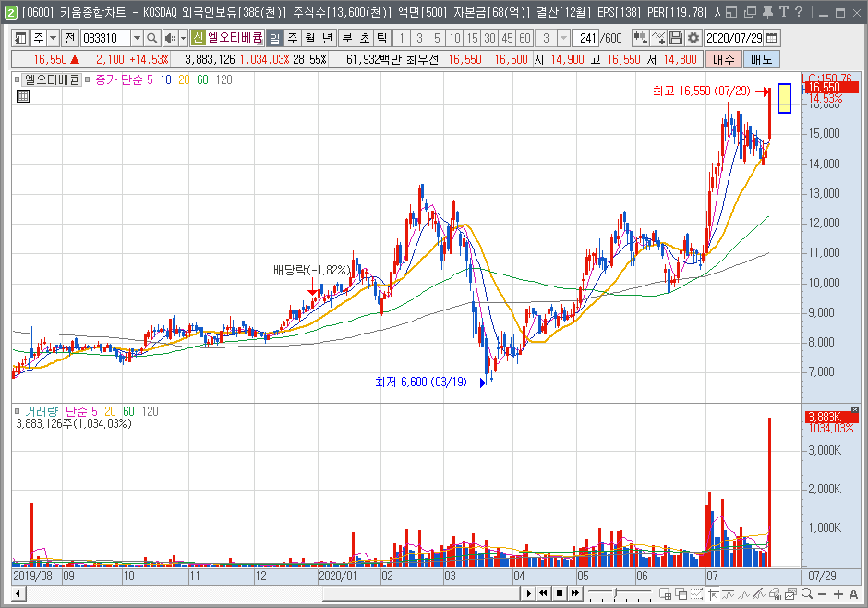Click the 전 button in toolbar
The height and width of the screenshot is (608, 868).
[69, 38]
